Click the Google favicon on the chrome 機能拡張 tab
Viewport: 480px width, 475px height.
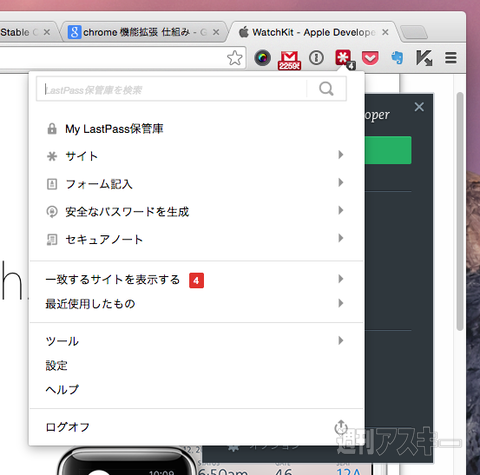(x=74, y=32)
